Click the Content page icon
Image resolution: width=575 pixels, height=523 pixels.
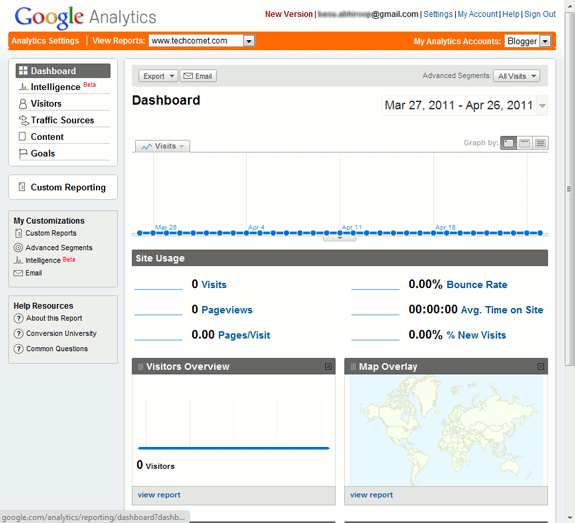[x=22, y=136]
